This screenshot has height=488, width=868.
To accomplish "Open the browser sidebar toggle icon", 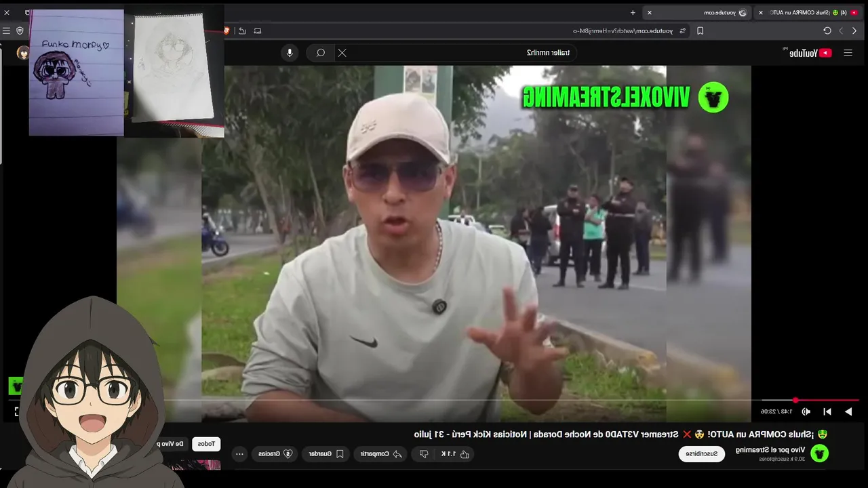I will click(258, 30).
